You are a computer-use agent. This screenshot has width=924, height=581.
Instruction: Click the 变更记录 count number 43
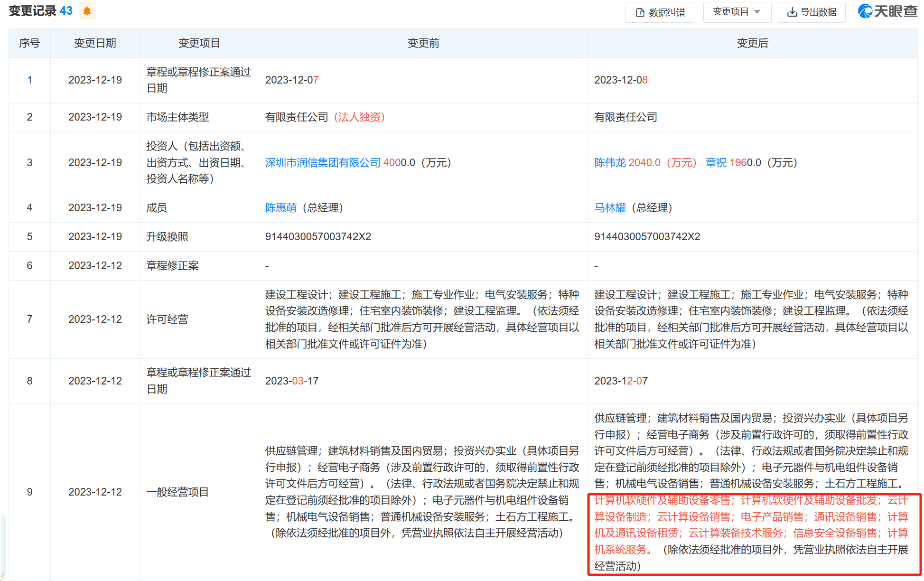pyautogui.click(x=66, y=11)
